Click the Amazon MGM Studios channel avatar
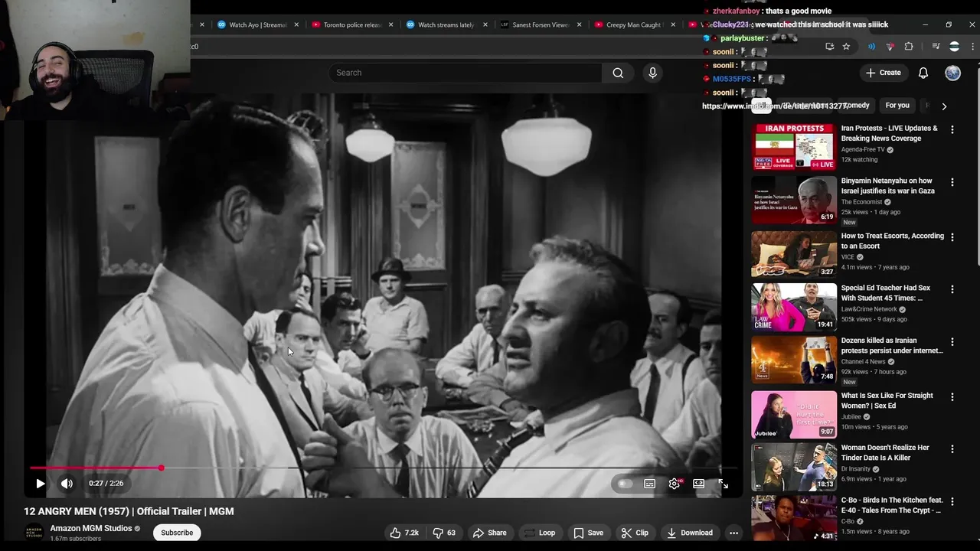The image size is (980, 551). [34, 533]
